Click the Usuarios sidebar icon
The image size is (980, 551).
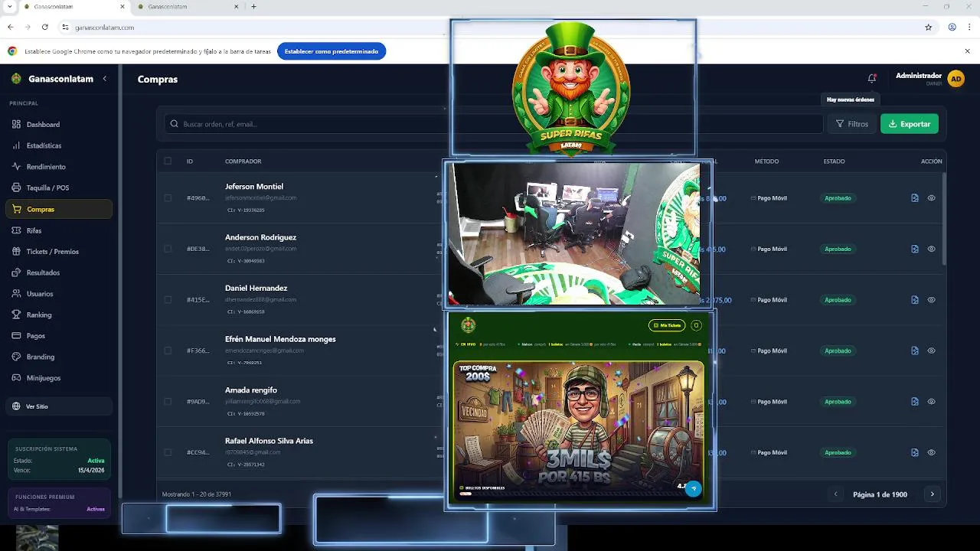[17, 294]
